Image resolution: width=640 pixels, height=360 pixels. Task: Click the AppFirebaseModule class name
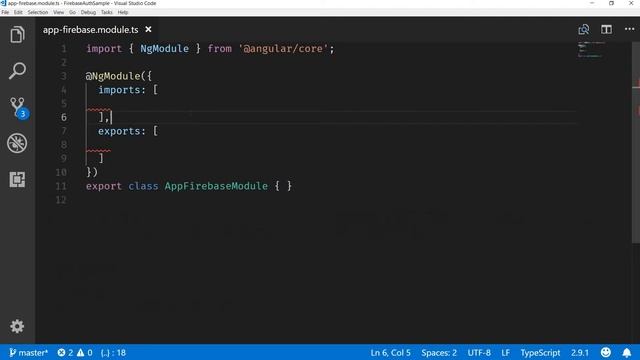click(x=216, y=186)
